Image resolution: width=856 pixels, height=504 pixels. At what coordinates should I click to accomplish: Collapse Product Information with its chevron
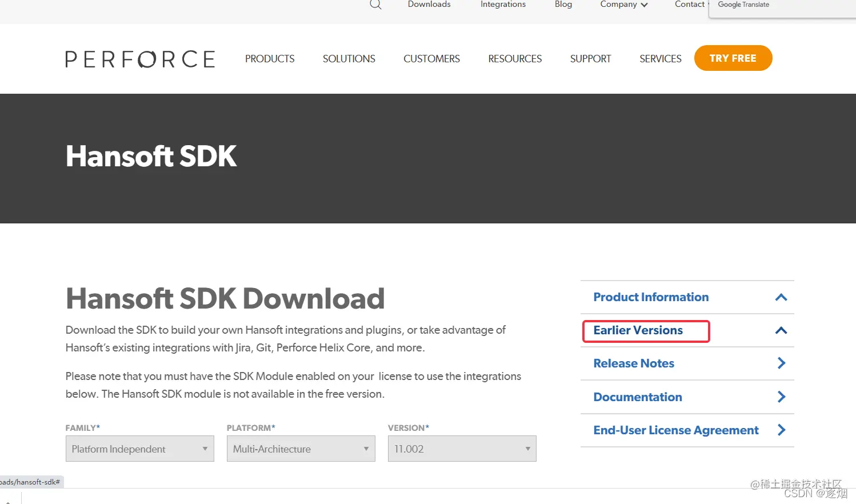point(781,297)
